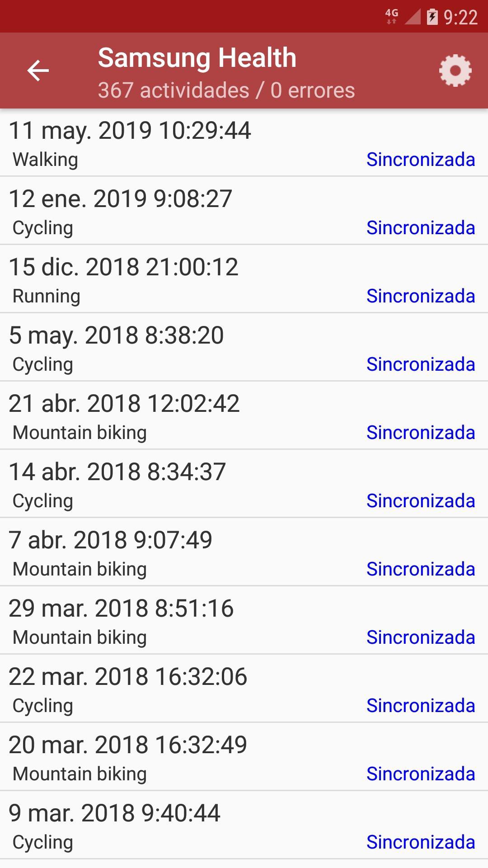Viewport: 488px width, 868px height.
Task: Tap the 367 actividades / 0 errores subtitle
Action: coord(226,90)
